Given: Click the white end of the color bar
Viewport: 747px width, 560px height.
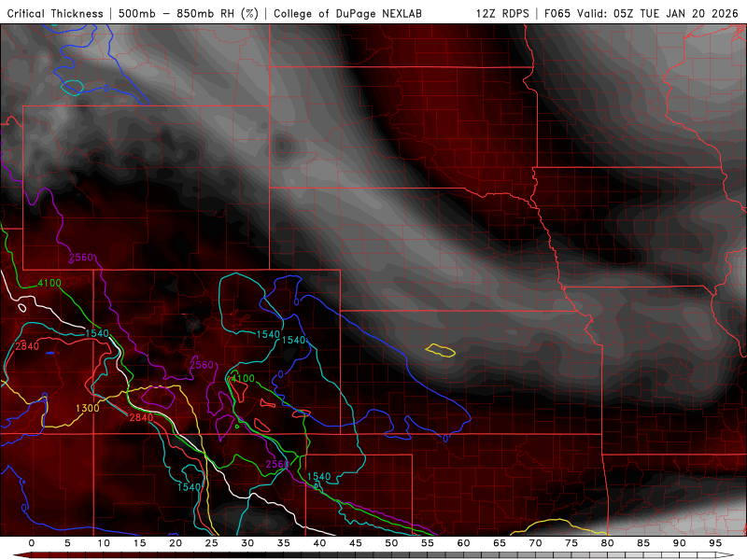Looking at the screenshot, I should click(x=726, y=555).
